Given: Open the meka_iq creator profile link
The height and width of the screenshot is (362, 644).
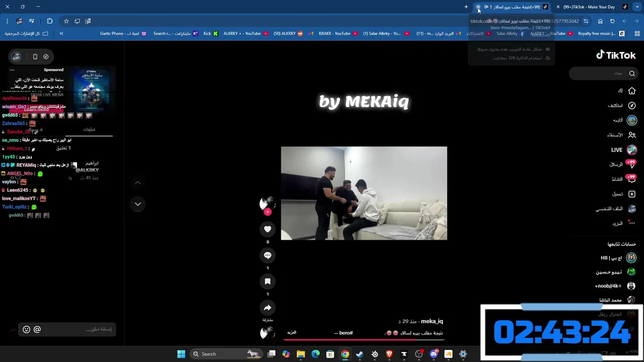Looking at the screenshot, I should coord(432,321).
